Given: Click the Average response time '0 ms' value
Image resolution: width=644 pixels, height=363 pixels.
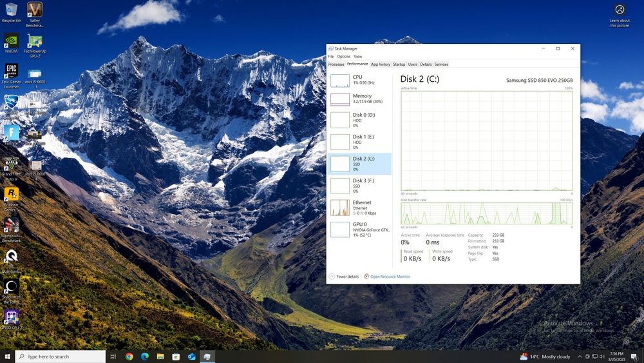Looking at the screenshot, I should (x=433, y=242).
